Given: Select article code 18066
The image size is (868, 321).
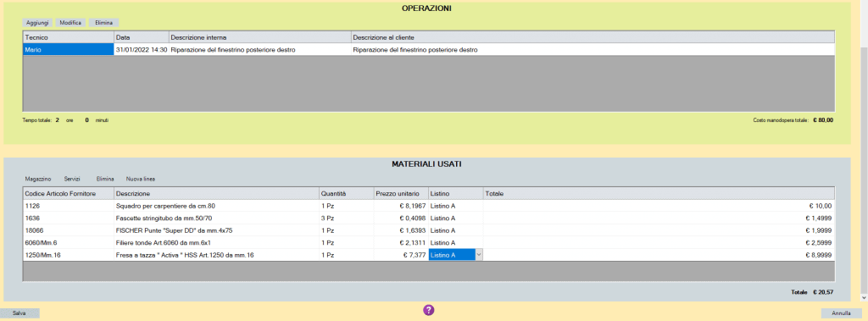Looking at the screenshot, I should 68,230.
